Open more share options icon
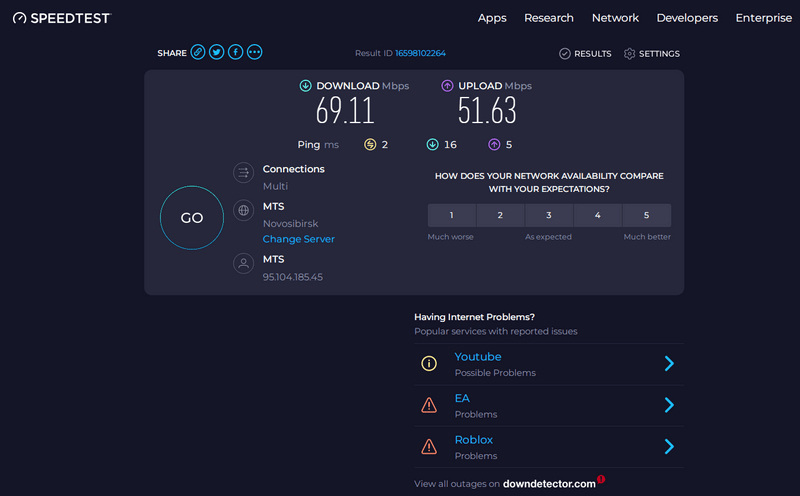The width and height of the screenshot is (800, 496). [x=255, y=52]
